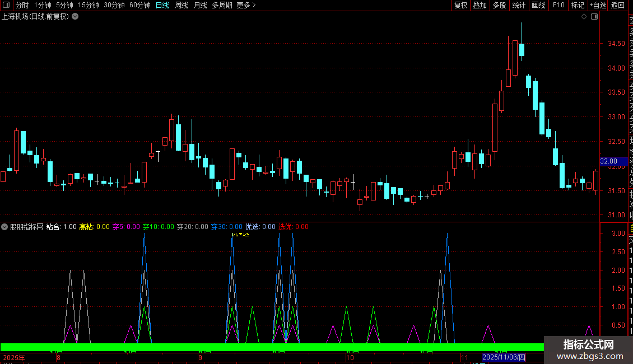Open the 标记 mark tool
The image size is (633, 364).
[x=578, y=5]
